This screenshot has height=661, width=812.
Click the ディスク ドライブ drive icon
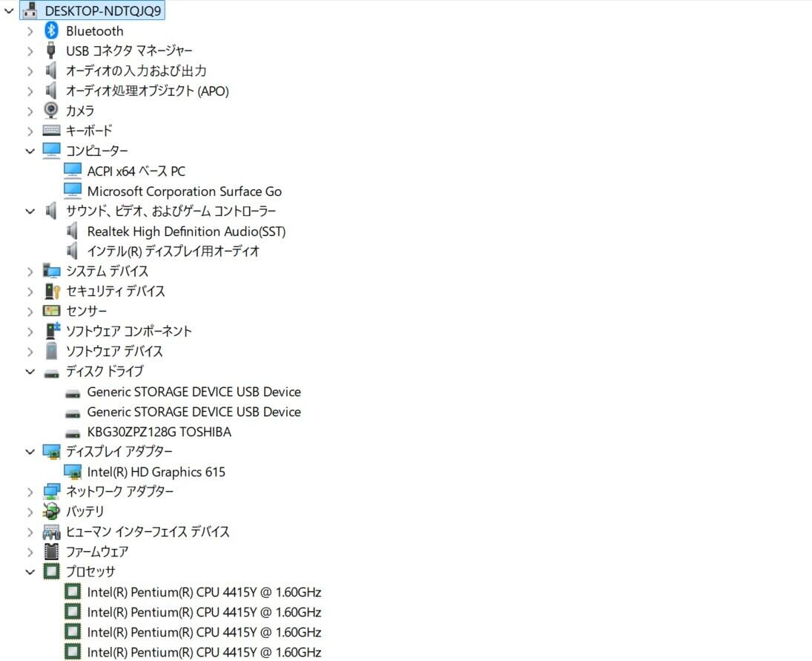click(51, 374)
